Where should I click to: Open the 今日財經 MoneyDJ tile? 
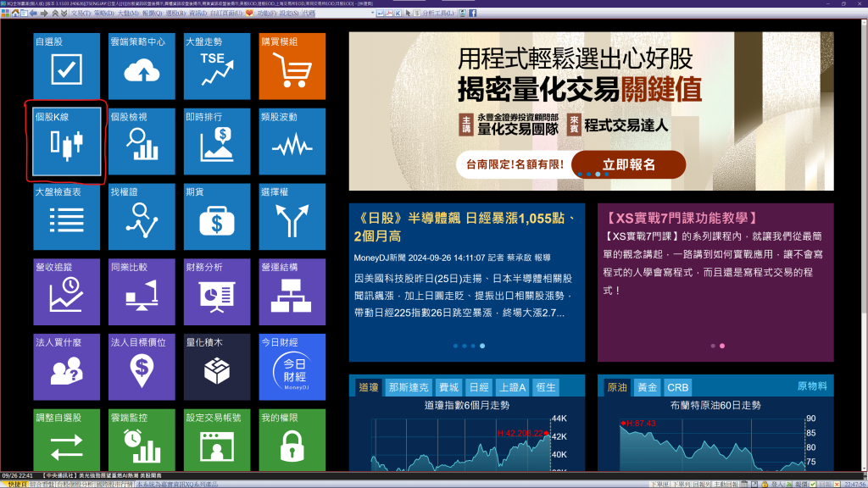coord(292,367)
